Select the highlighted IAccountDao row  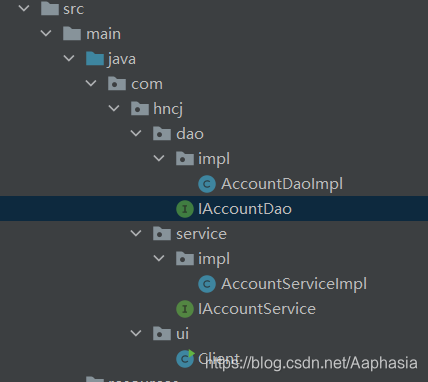click(214, 209)
